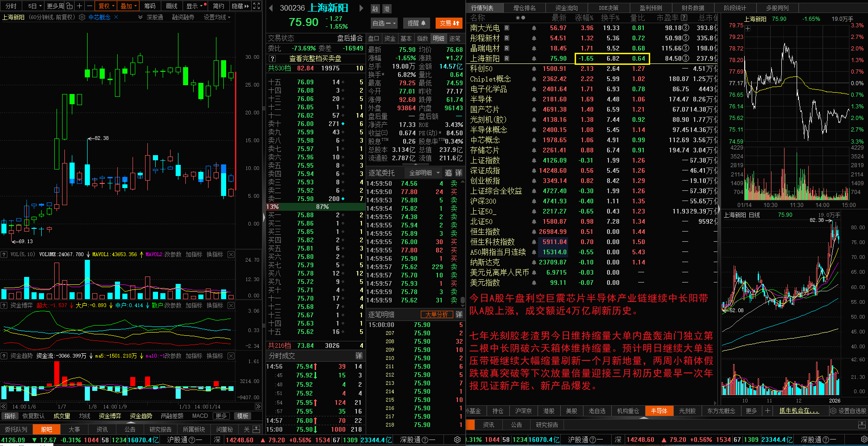Click the 港 Hong Kong connect badge

386,8
